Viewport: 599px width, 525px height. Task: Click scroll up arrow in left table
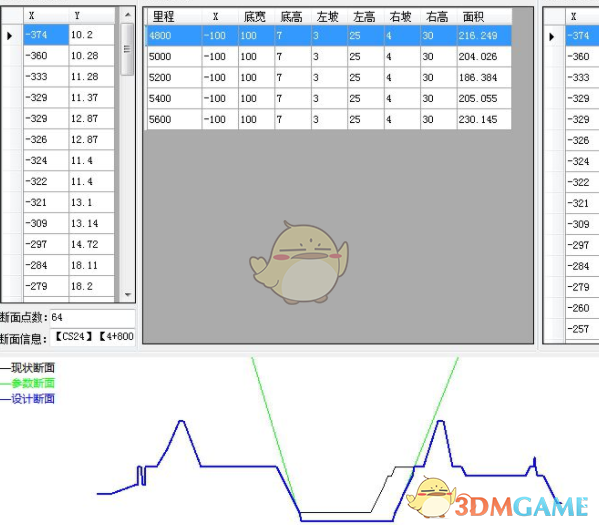(128, 15)
